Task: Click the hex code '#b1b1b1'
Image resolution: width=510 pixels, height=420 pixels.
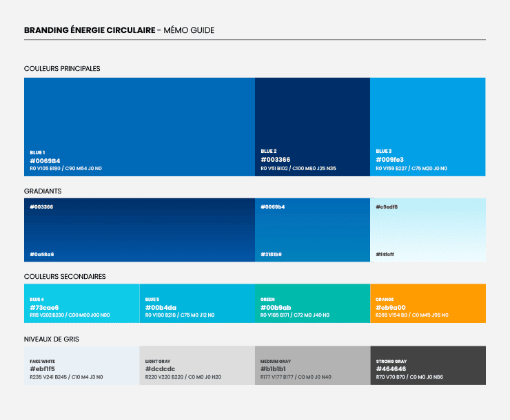Action: coord(273,369)
